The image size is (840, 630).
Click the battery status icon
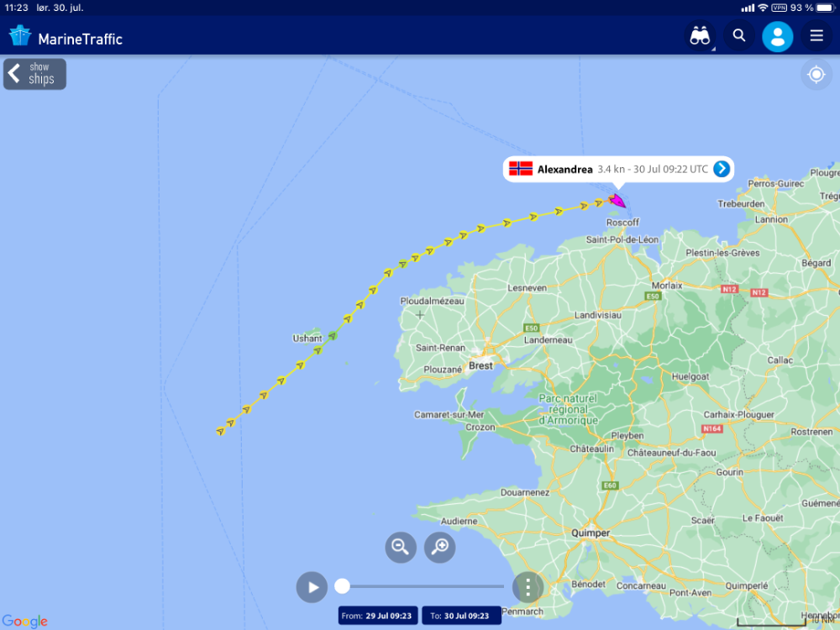tap(826, 8)
